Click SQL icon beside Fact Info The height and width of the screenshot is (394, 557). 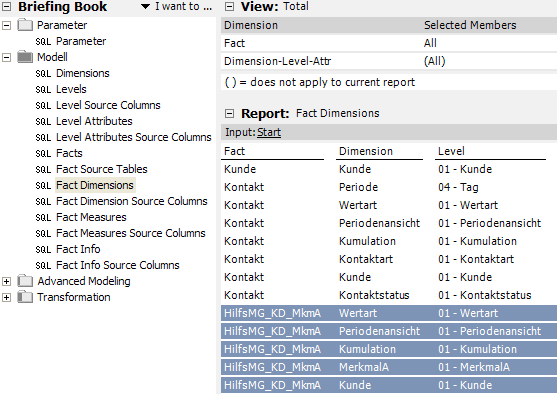click(43, 249)
